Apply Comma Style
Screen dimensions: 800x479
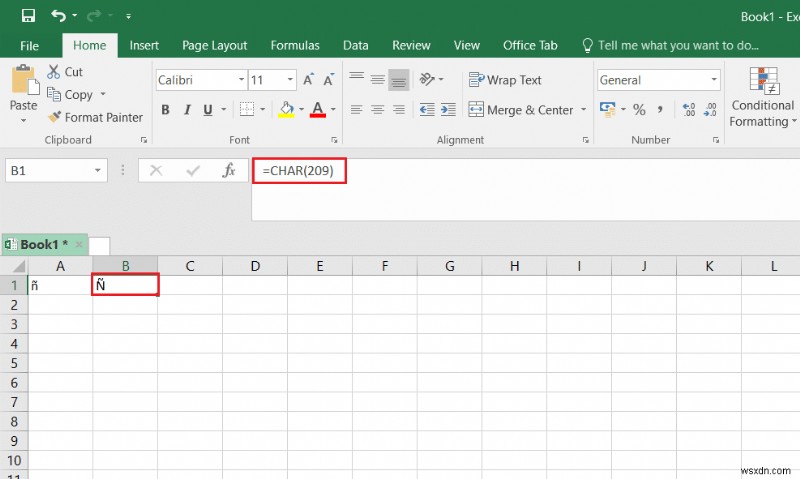[x=660, y=109]
